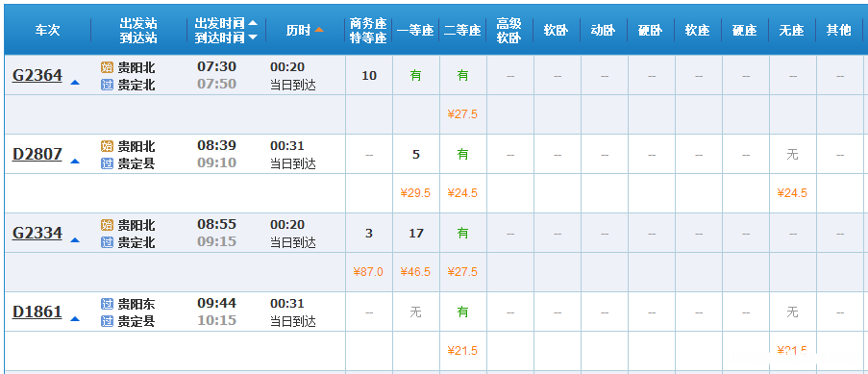Click the 高级软卧 column header
Image resolution: width=868 pixels, height=374 pixels.
pyautogui.click(x=509, y=31)
